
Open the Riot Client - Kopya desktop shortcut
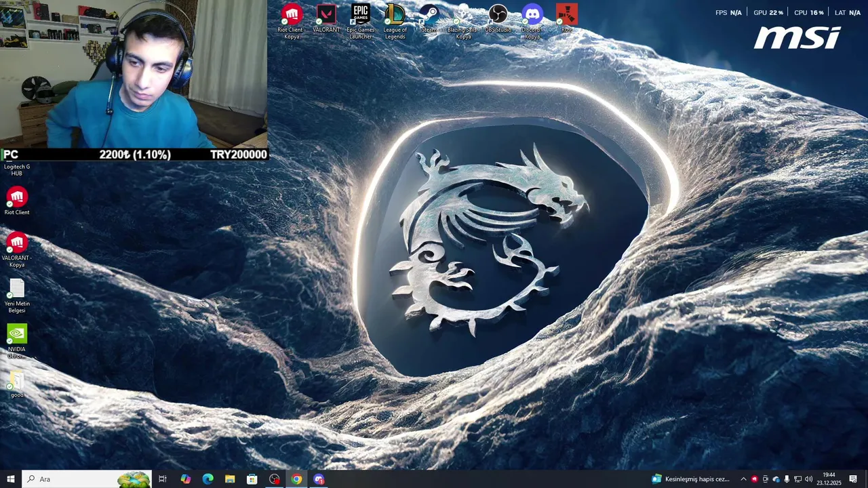[x=291, y=22]
